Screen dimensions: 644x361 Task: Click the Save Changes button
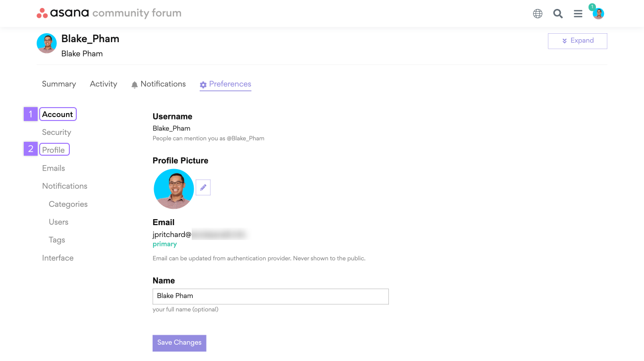click(179, 343)
